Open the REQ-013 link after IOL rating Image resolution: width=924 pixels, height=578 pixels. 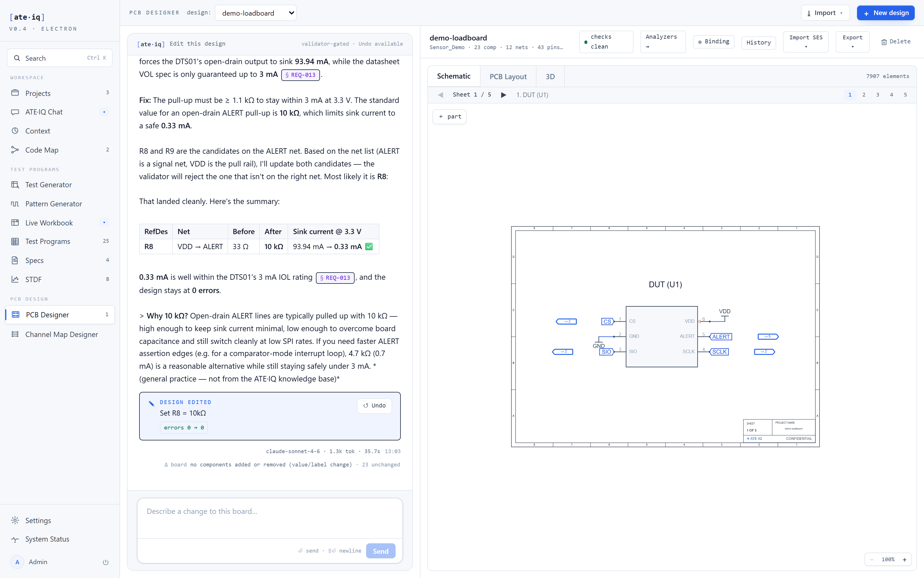coord(335,278)
